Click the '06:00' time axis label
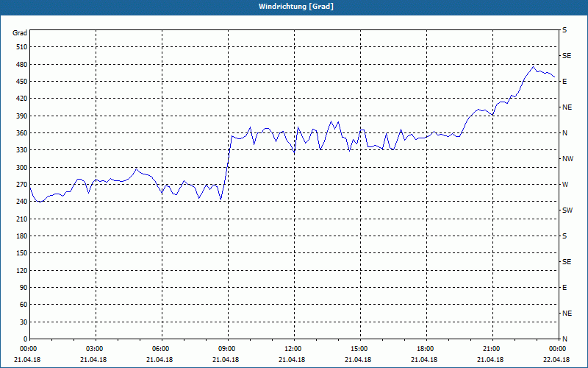 coord(160,348)
